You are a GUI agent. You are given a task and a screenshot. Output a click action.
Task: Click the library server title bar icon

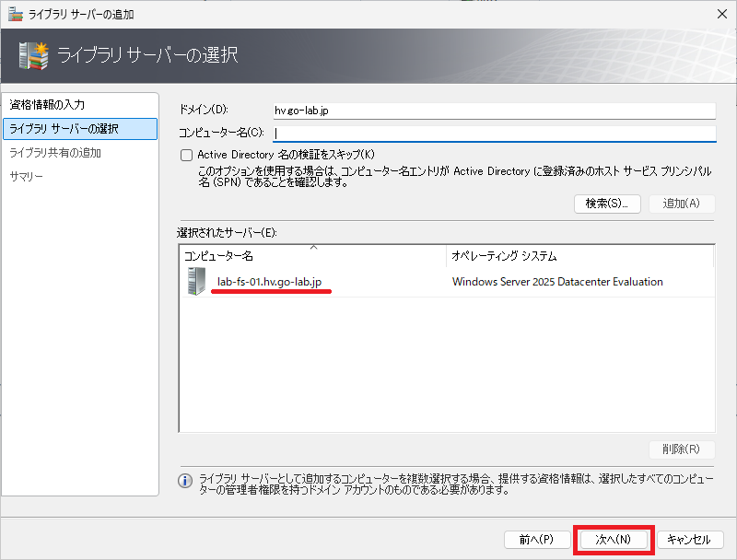pos(15,15)
